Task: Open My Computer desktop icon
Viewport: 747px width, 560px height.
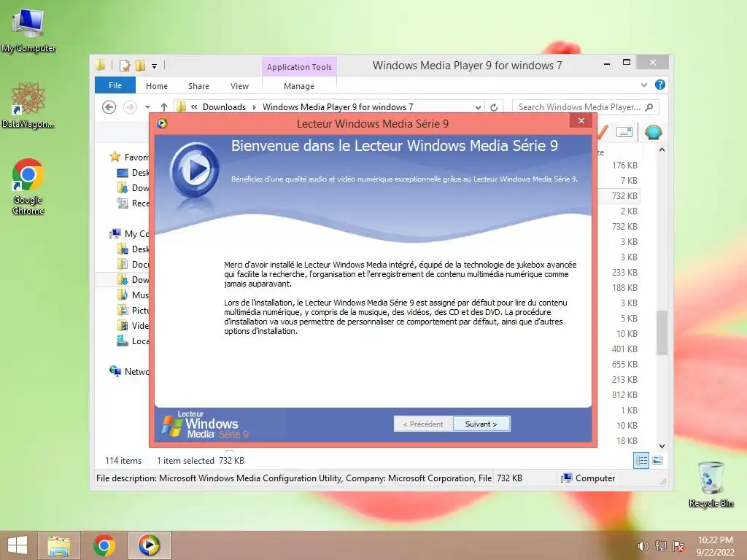Action: (x=28, y=31)
